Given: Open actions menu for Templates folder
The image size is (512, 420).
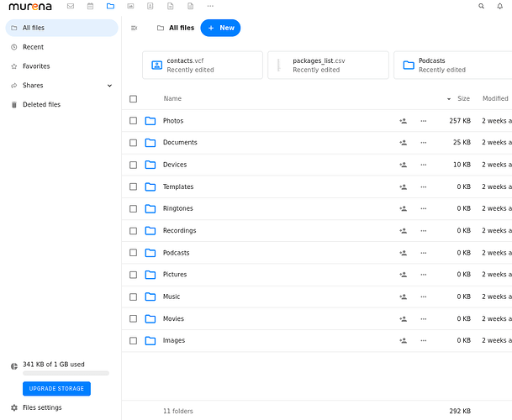Looking at the screenshot, I should click(424, 187).
